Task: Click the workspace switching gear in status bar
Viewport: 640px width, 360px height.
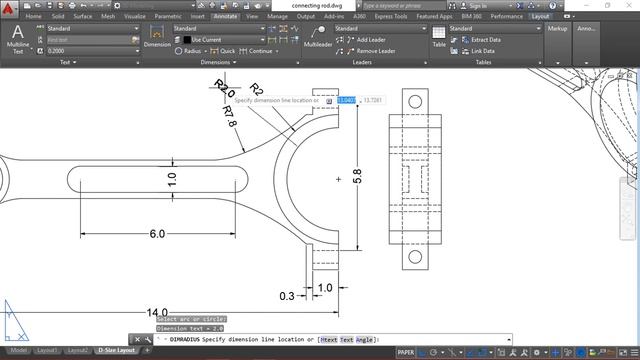Action: (537, 352)
